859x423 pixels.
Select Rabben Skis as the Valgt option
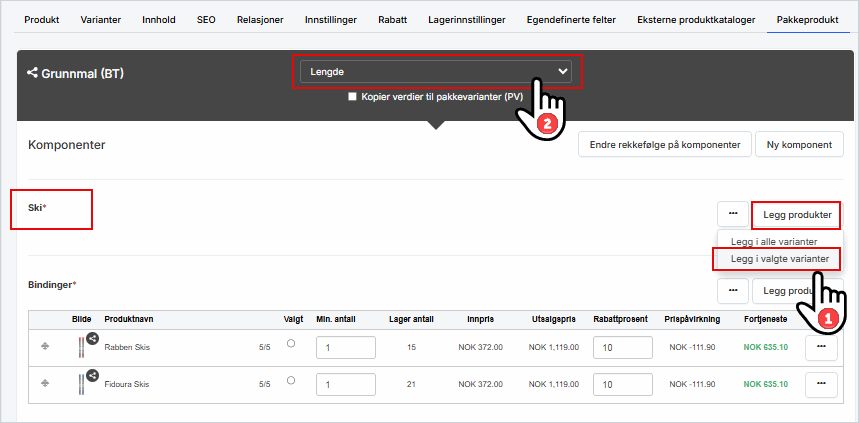click(x=291, y=343)
